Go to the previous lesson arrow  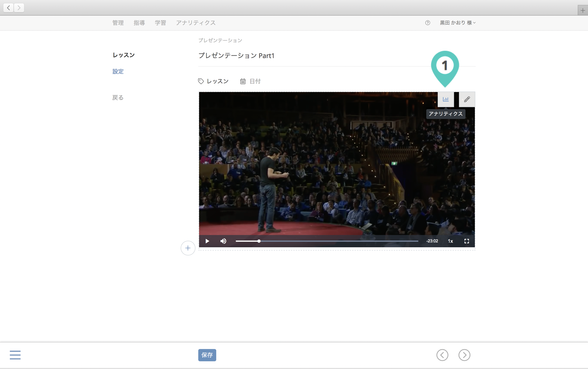442,355
